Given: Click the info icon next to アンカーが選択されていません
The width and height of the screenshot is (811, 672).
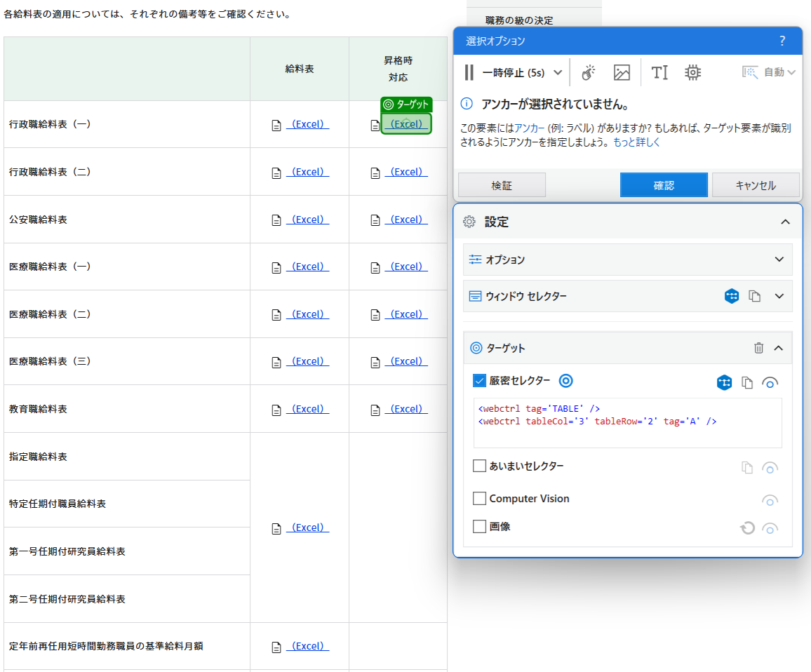Looking at the screenshot, I should [x=467, y=104].
